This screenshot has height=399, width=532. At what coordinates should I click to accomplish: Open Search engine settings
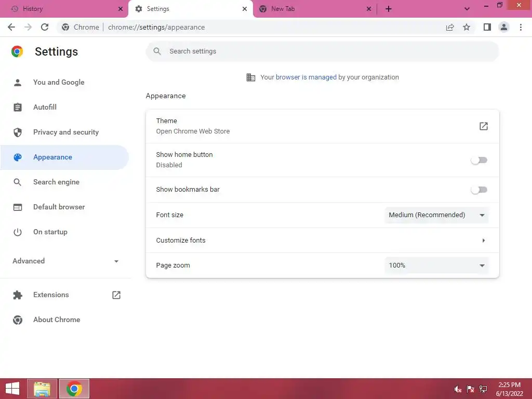click(64, 182)
